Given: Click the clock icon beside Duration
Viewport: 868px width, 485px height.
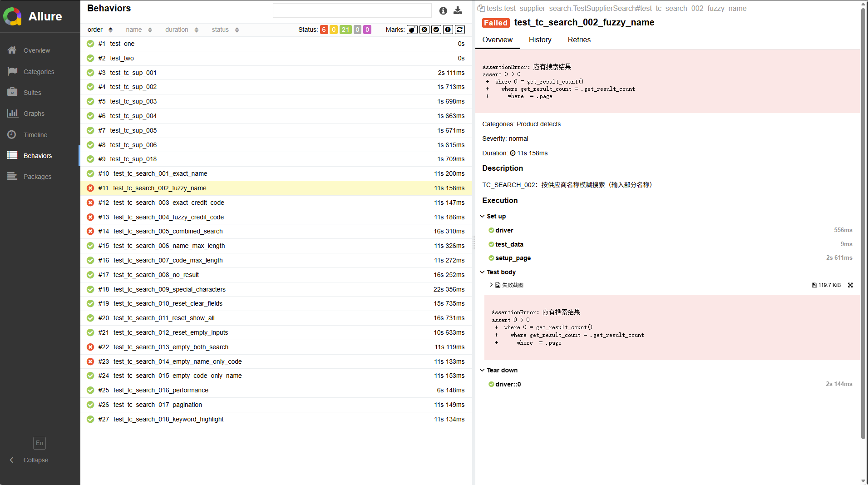Looking at the screenshot, I should point(513,153).
